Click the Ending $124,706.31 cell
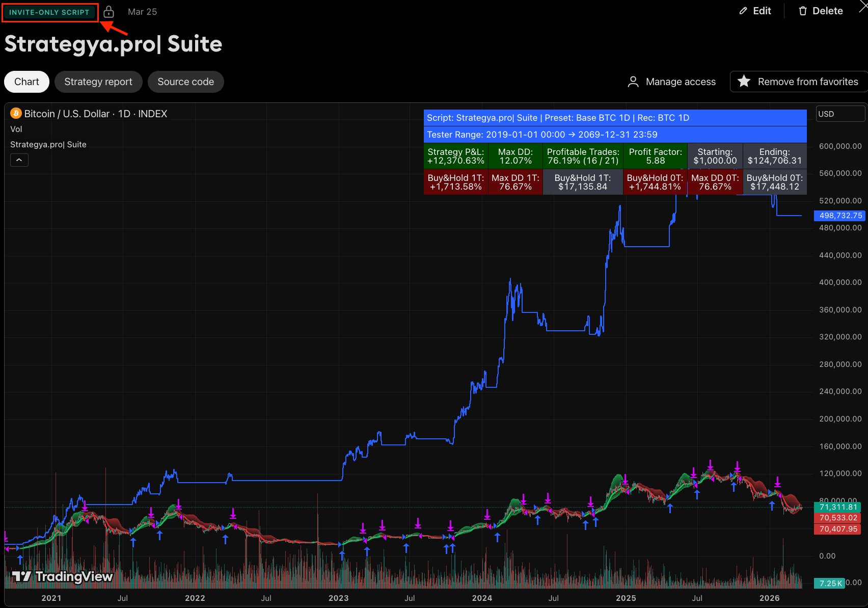 pos(775,156)
